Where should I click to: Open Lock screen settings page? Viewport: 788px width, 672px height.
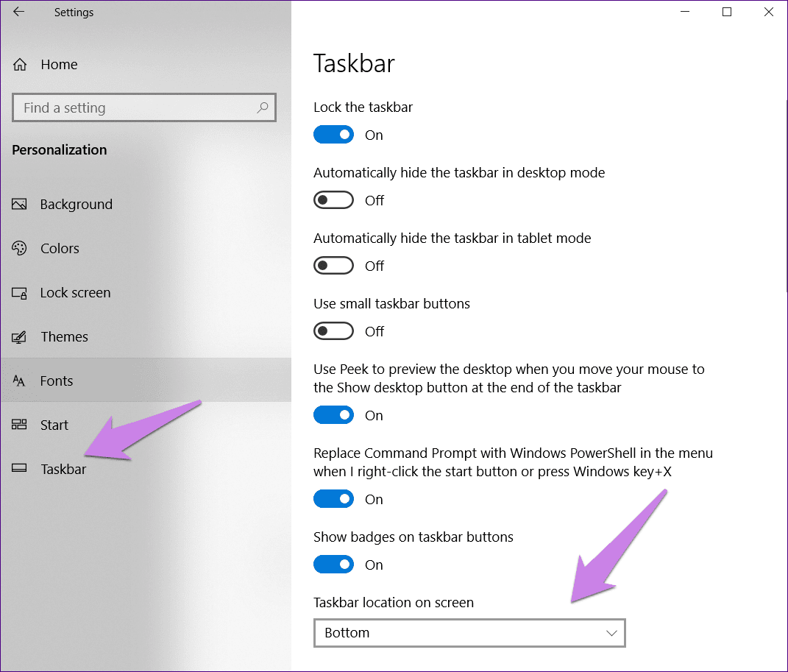pos(146,292)
